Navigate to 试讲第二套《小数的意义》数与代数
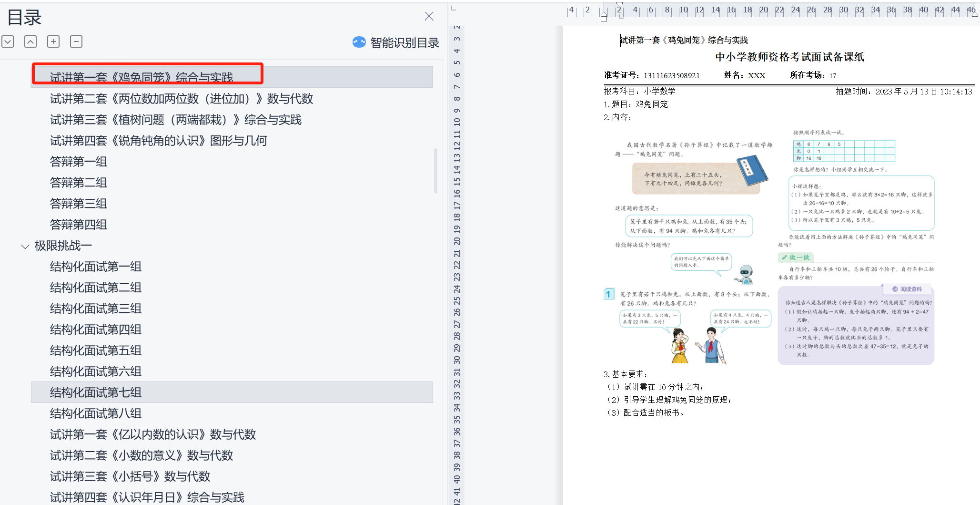The width and height of the screenshot is (980, 505). [x=141, y=455]
